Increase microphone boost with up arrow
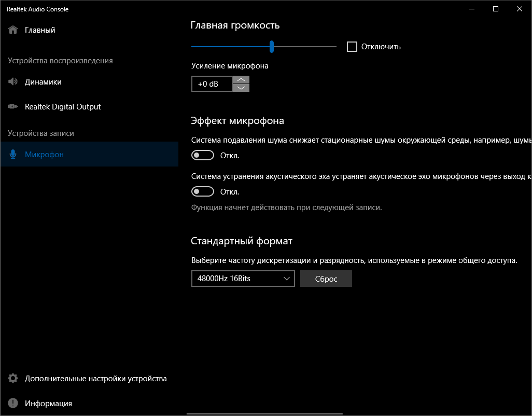The width and height of the screenshot is (532, 416). point(241,80)
